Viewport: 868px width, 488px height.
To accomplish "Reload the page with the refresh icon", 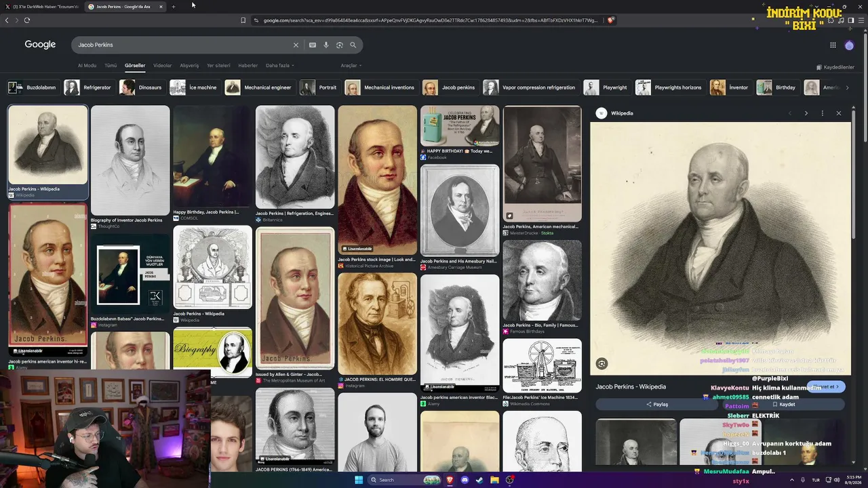I will click(x=27, y=20).
